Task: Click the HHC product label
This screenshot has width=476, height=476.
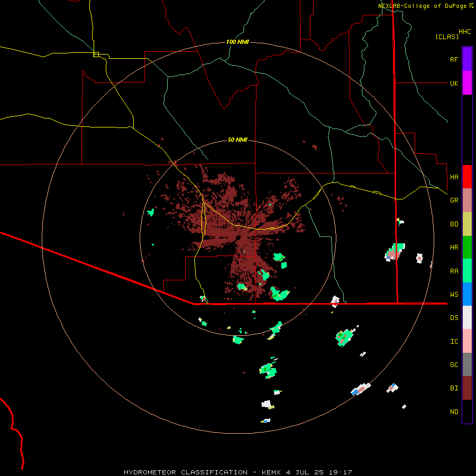Action: 464,32
